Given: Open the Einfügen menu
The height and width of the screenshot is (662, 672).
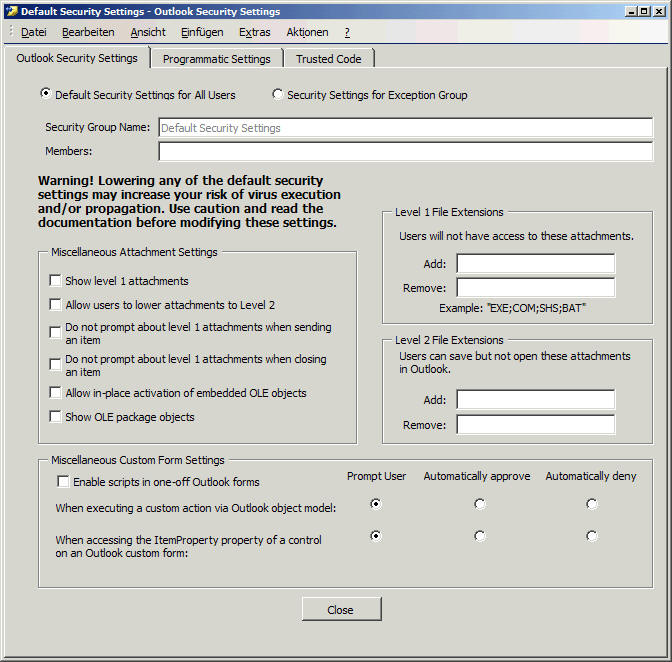Looking at the screenshot, I should [x=202, y=33].
